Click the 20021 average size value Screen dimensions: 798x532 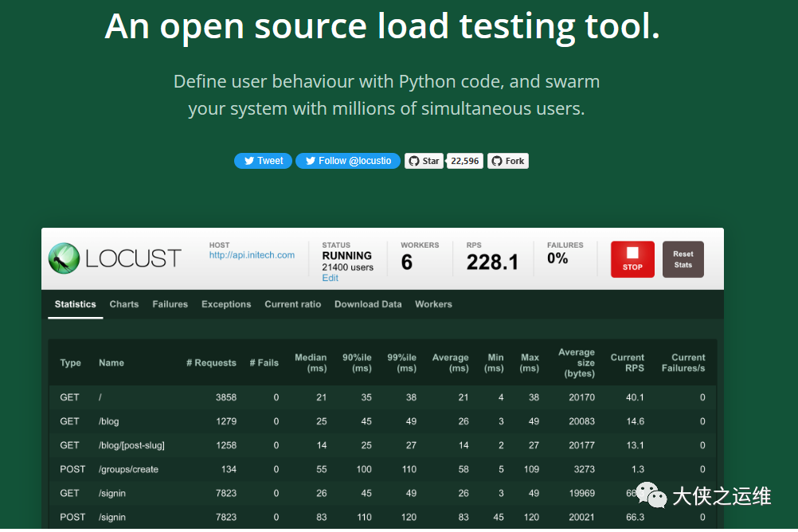tap(581, 517)
